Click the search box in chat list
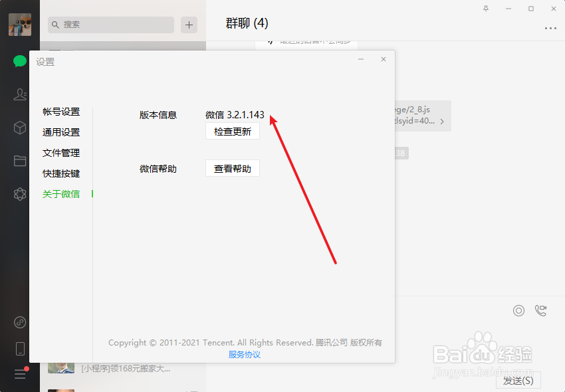 (x=111, y=25)
